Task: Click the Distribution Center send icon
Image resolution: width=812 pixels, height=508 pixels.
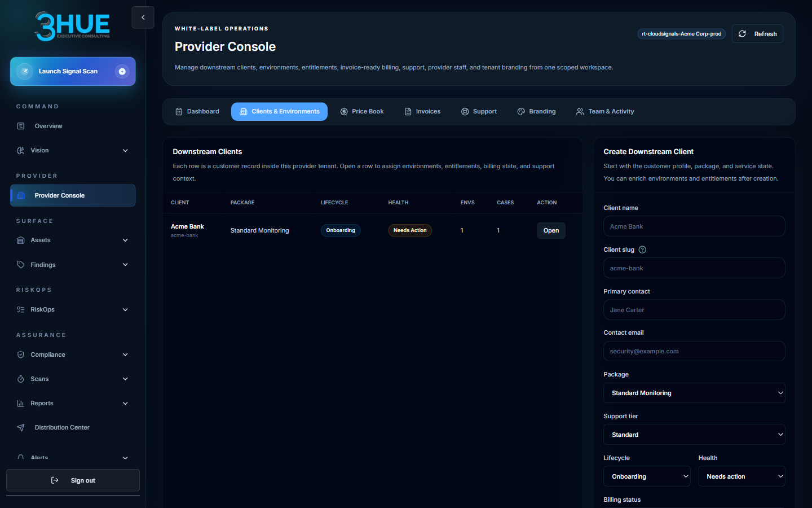Action: pyautogui.click(x=21, y=428)
